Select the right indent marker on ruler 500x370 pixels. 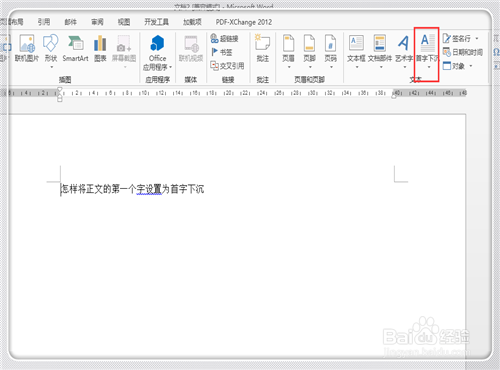tap(394, 96)
